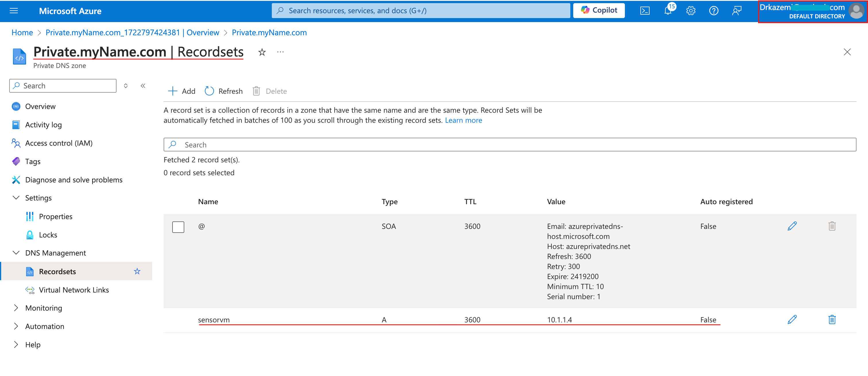
Task: Click the SOA type cell
Action: click(389, 226)
